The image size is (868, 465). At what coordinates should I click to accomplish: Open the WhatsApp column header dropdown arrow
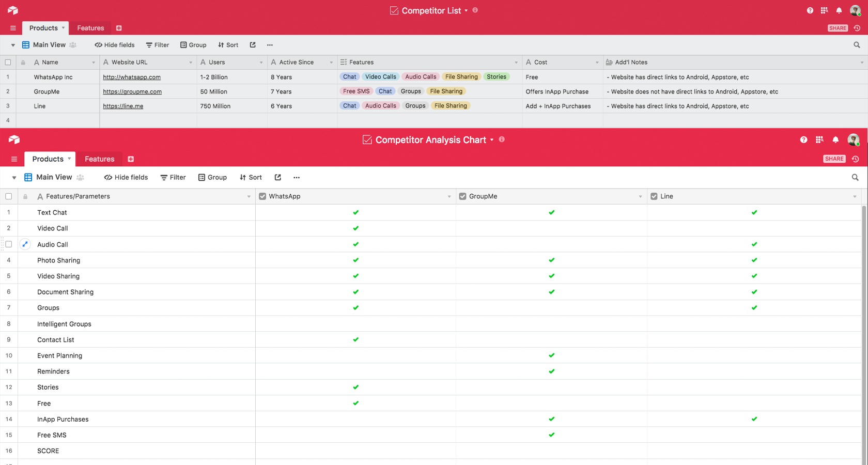tap(449, 196)
